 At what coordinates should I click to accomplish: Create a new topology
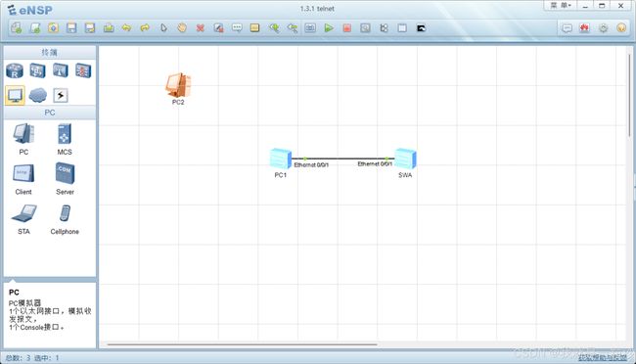17,27
